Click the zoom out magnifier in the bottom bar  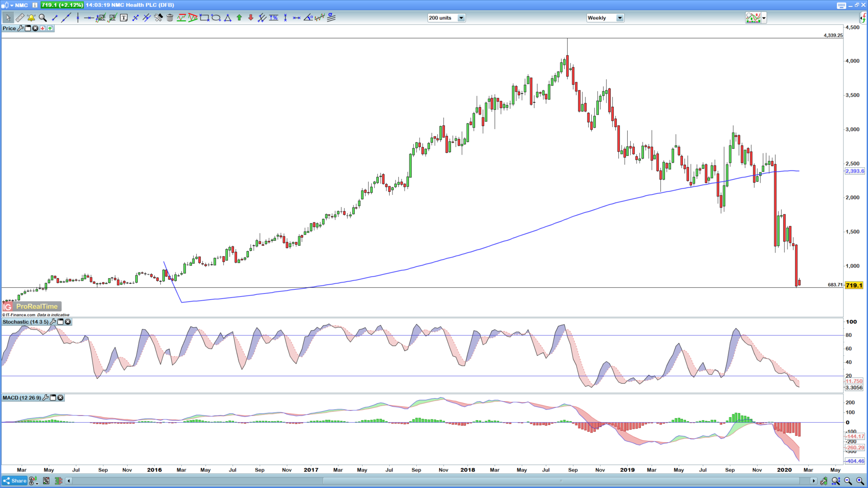pos(846,481)
